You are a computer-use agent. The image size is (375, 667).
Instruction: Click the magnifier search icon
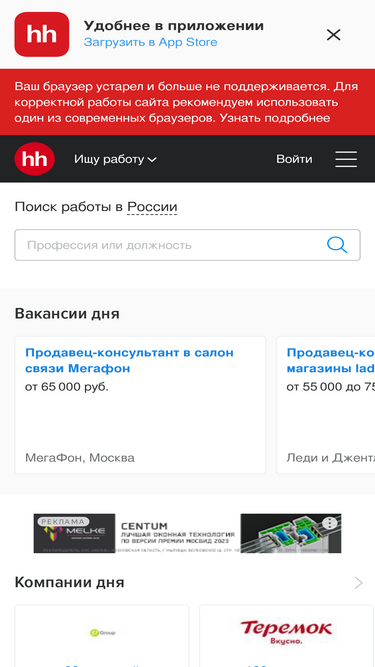tap(337, 245)
